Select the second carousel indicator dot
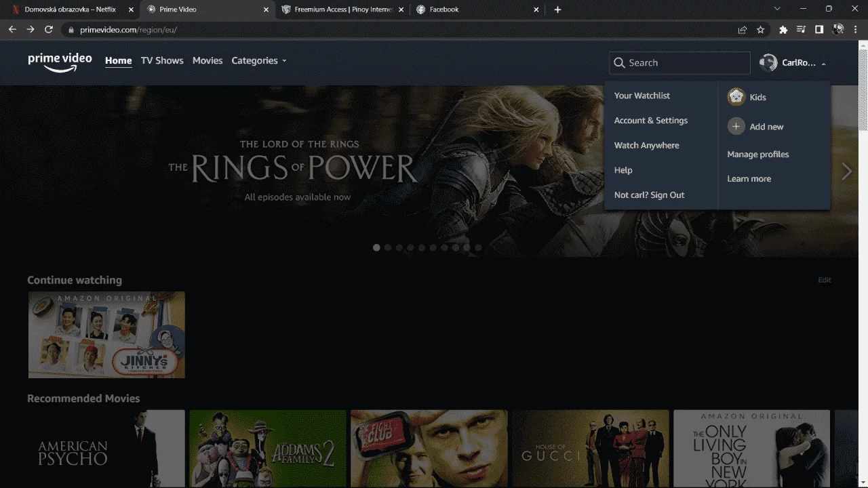The height and width of the screenshot is (488, 868). (x=388, y=247)
